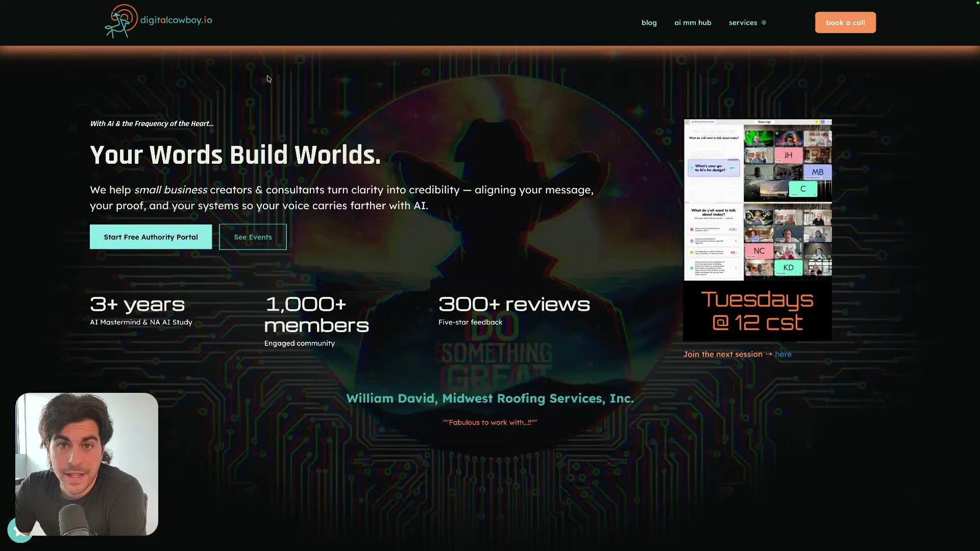This screenshot has height=551, width=980.
Task: Open the mastermind meeting screenshot thumbnail
Action: coord(757,199)
